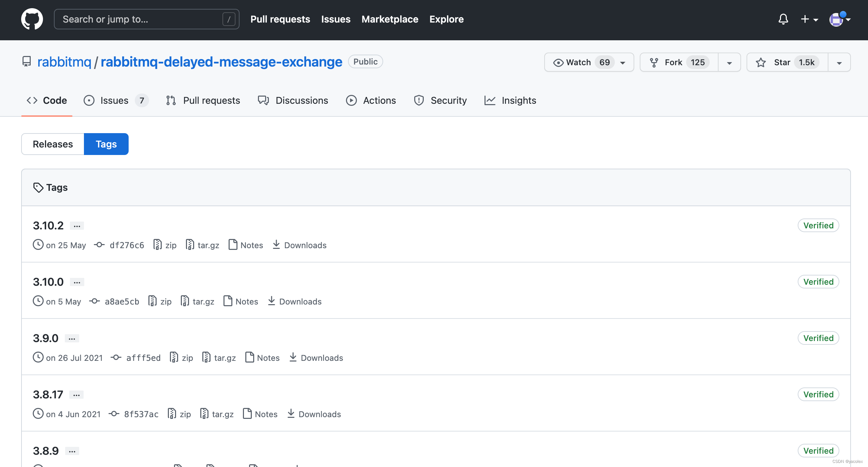Screen dimensions: 868x467
Task: Open Marketplace in top navigation
Action: coord(390,19)
